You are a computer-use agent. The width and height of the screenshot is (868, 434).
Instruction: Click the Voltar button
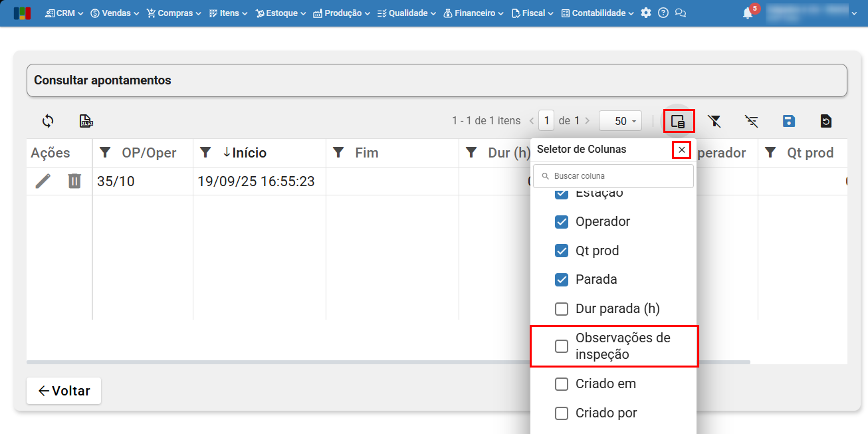click(x=64, y=391)
